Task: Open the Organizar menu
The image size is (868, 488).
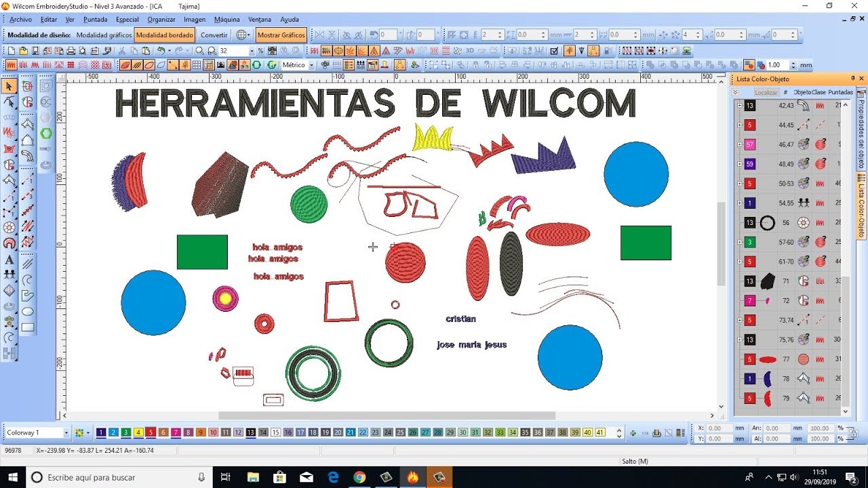Action: [x=161, y=20]
